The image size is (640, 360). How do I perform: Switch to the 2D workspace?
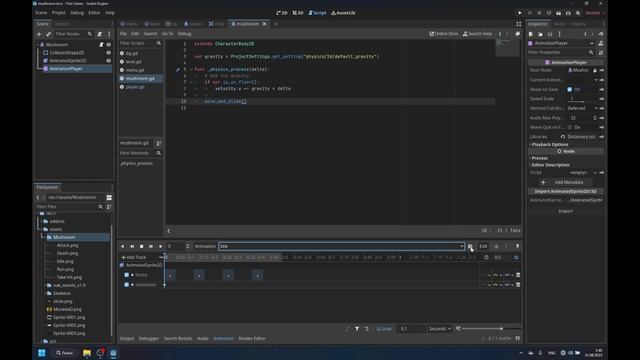(x=282, y=13)
